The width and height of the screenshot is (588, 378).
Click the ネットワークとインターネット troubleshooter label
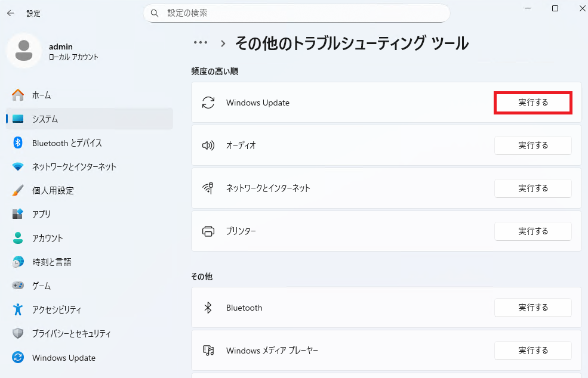coord(268,188)
